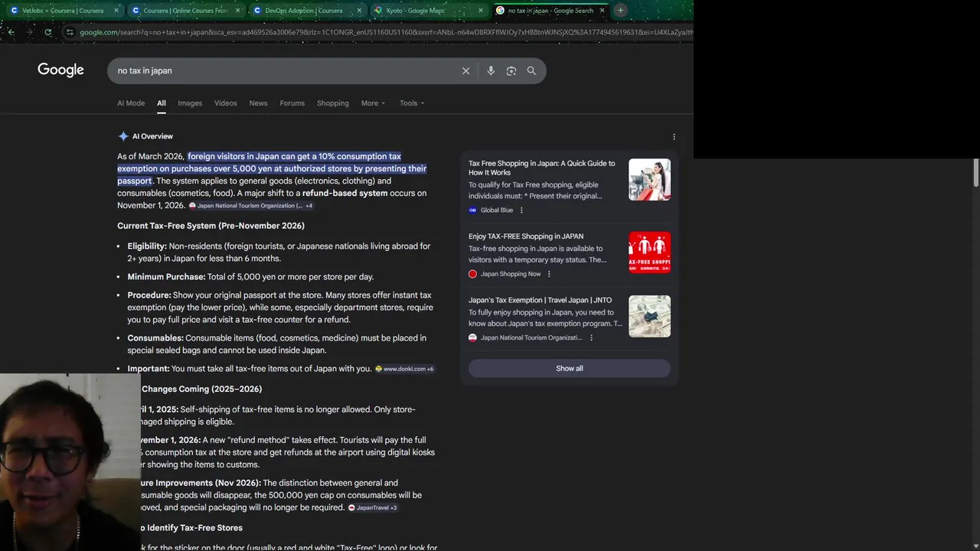Open Tax Free Shopping in Japan Quick Guide link
Image resolution: width=980 pixels, height=551 pixels.
[x=542, y=168]
